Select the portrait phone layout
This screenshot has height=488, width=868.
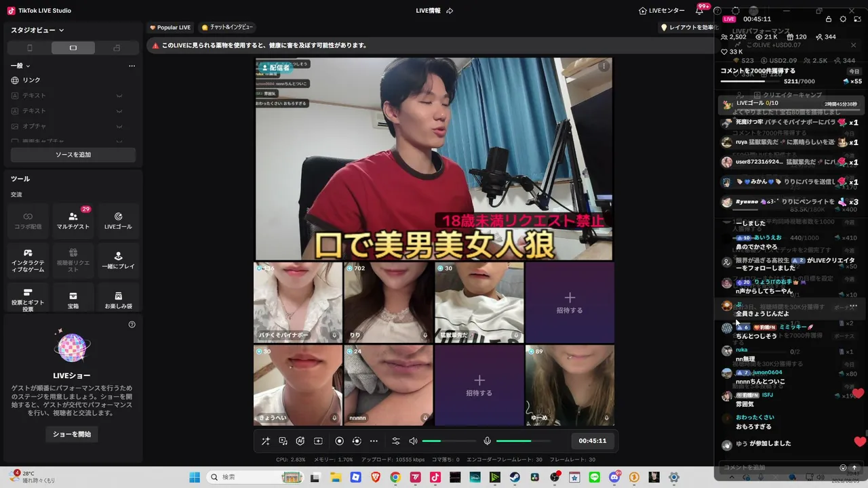[29, 48]
